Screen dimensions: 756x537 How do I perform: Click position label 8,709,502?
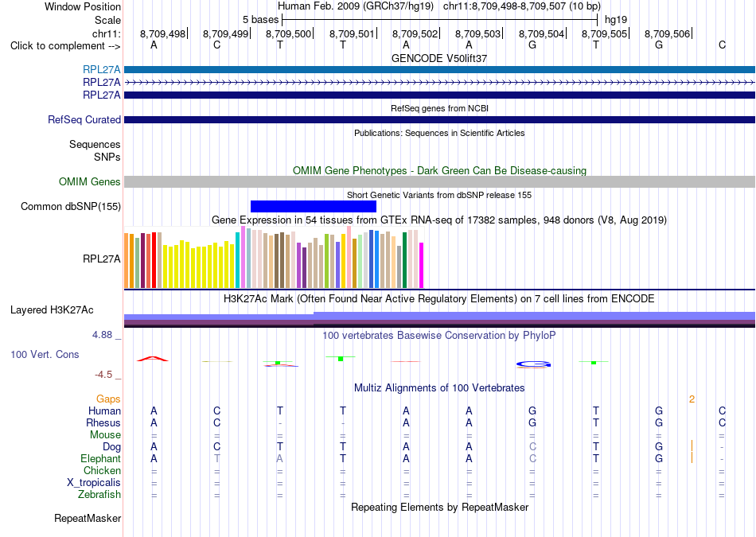415,33
